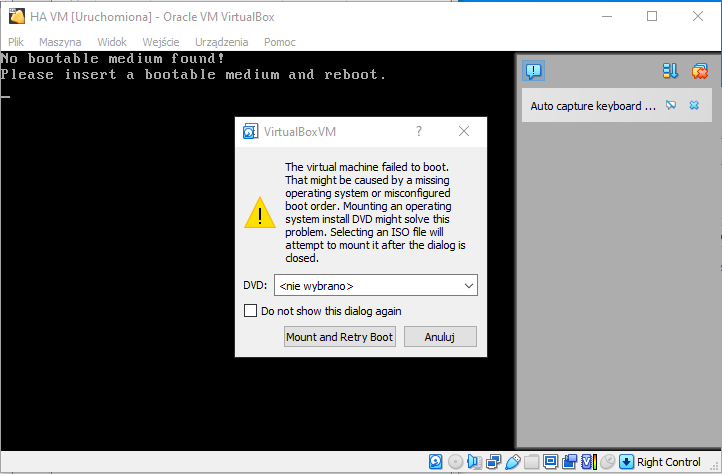Viewport: 722px width, 474px height.
Task: Open the Widok menu
Action: [112, 42]
